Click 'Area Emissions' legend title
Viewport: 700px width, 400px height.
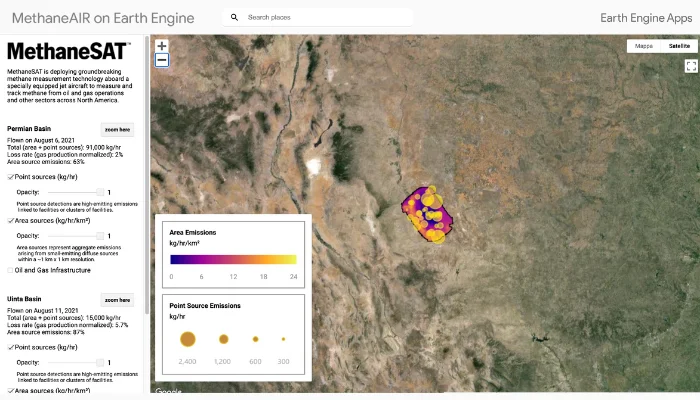[192, 232]
